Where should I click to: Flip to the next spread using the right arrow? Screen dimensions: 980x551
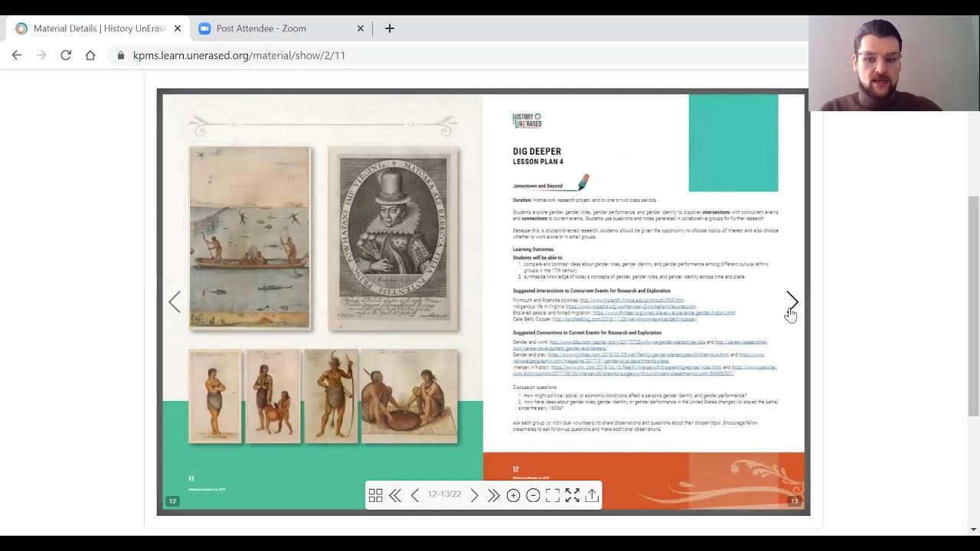792,302
